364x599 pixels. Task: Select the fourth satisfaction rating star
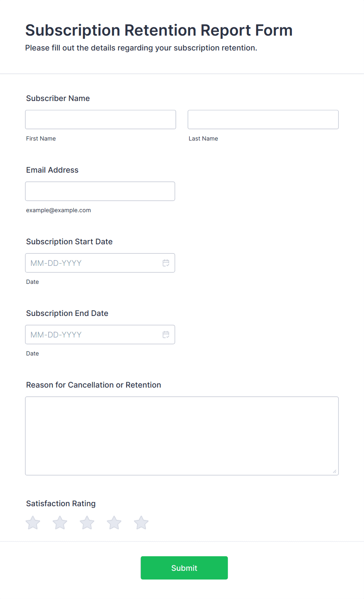click(114, 523)
